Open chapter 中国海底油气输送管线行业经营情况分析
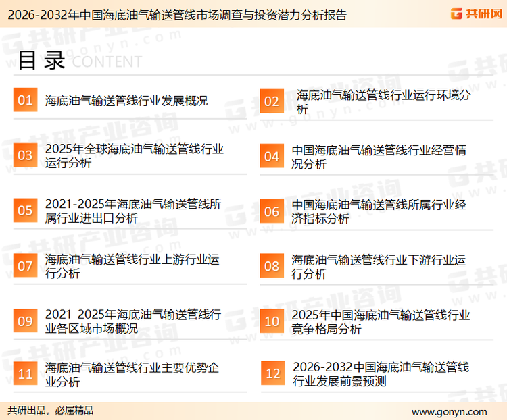The image size is (507, 420). point(379,157)
